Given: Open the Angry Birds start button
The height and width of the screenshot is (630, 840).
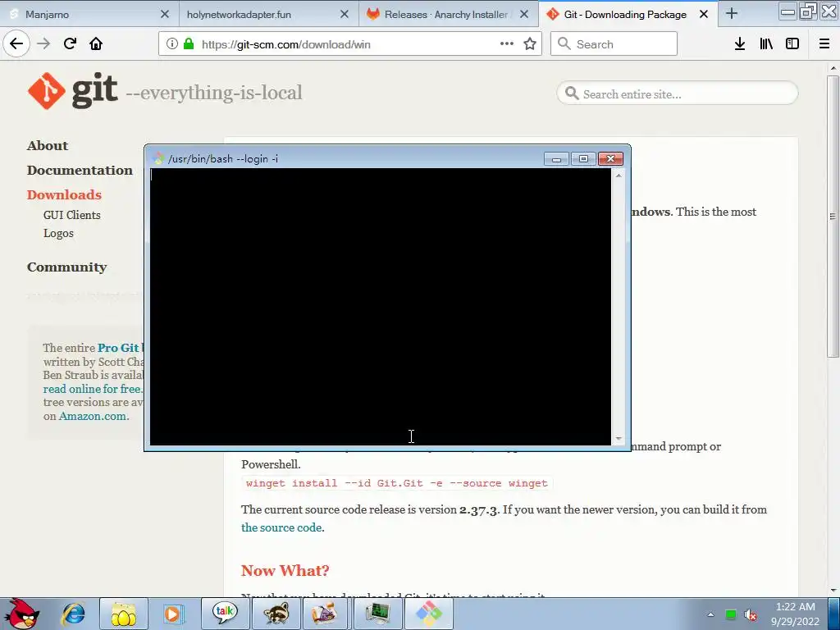Looking at the screenshot, I should coord(21,614).
